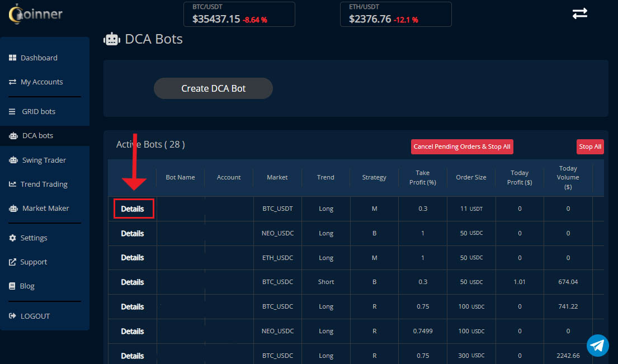Open Details for the BTC_USDT long bot
Screen dimensions: 618x364
[133, 209]
